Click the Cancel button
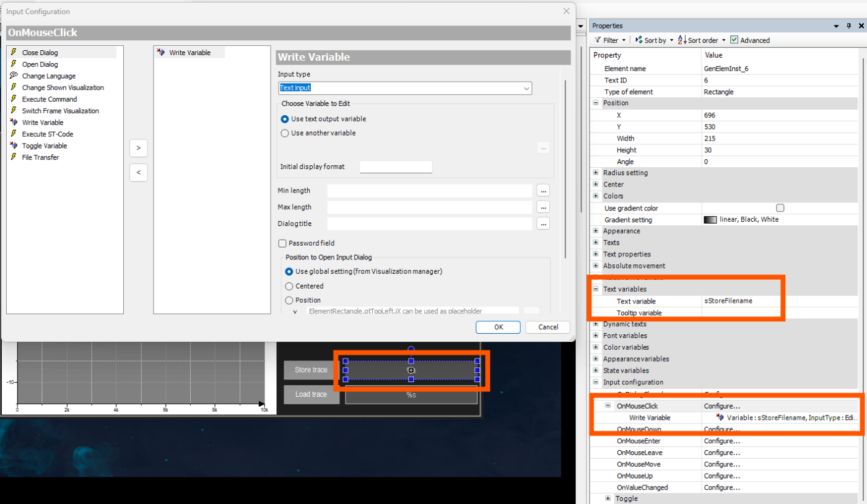Image resolution: width=867 pixels, height=504 pixels. coord(548,327)
